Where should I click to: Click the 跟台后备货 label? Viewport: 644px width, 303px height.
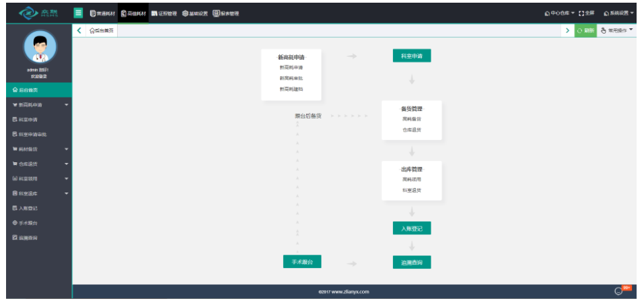click(308, 116)
